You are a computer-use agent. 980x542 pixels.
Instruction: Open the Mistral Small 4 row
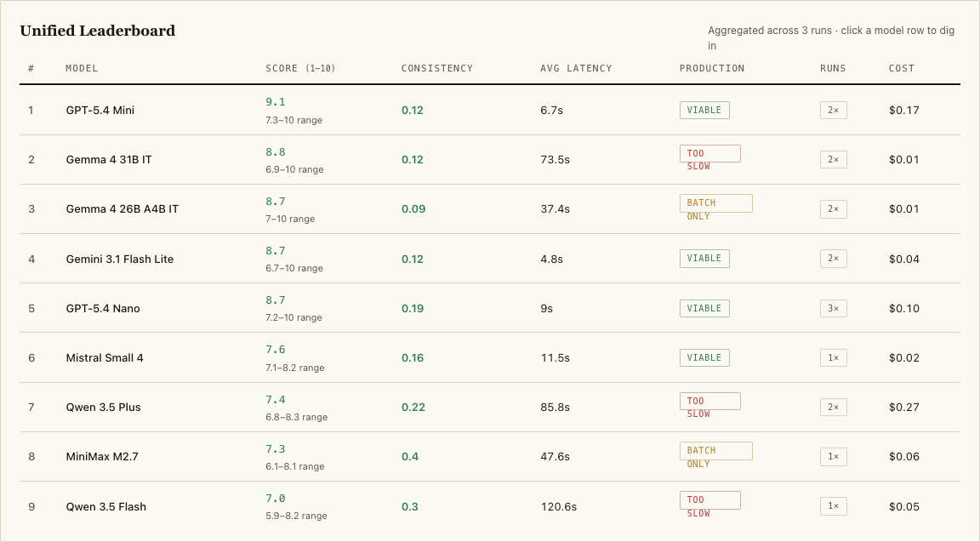point(490,357)
